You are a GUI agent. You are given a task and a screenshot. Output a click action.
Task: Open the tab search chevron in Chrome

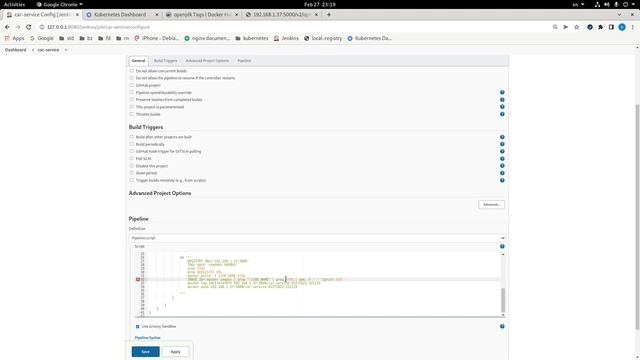click(619, 14)
